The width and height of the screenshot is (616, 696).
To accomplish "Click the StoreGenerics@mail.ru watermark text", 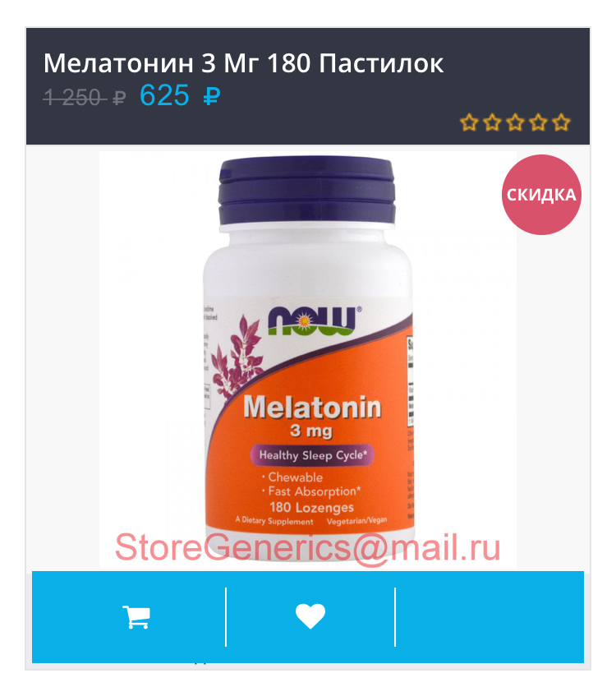I will coord(307,548).
